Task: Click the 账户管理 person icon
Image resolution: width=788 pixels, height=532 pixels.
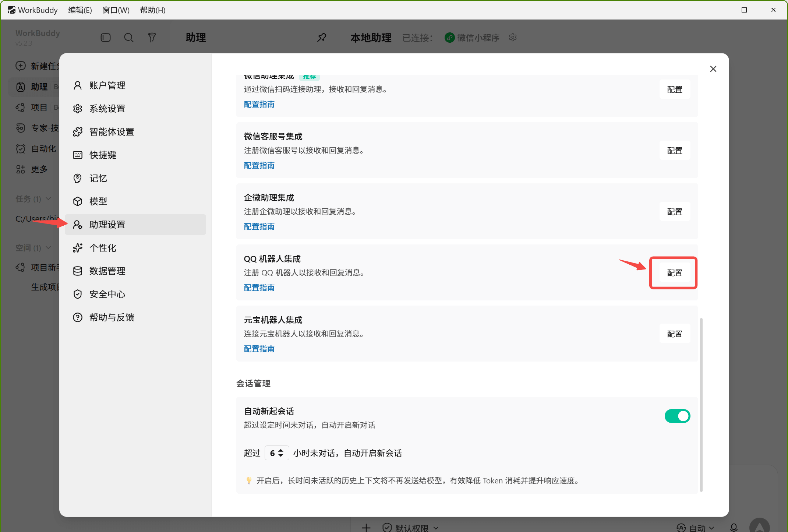Action: click(x=78, y=85)
